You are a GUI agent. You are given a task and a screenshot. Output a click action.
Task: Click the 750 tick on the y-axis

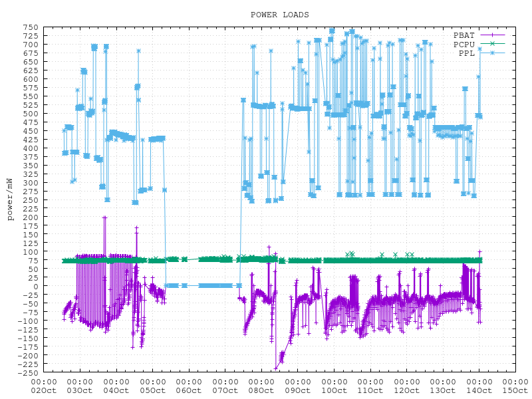coord(30,27)
